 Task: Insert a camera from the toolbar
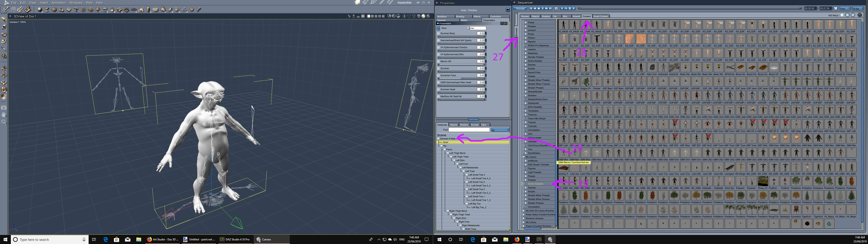177,9
